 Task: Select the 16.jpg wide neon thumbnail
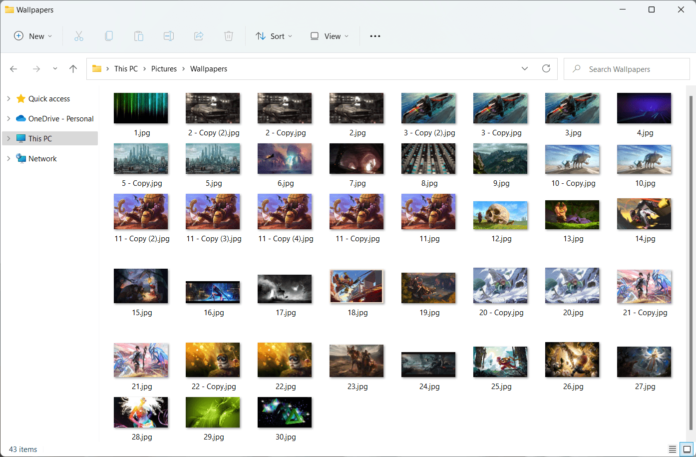pos(213,292)
